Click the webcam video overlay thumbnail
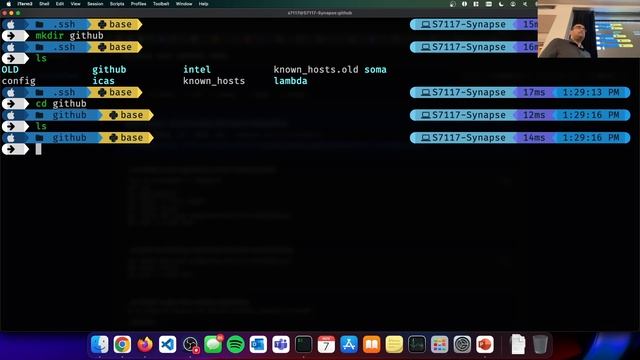Viewport: 640px width, 360px height. click(x=589, y=29)
